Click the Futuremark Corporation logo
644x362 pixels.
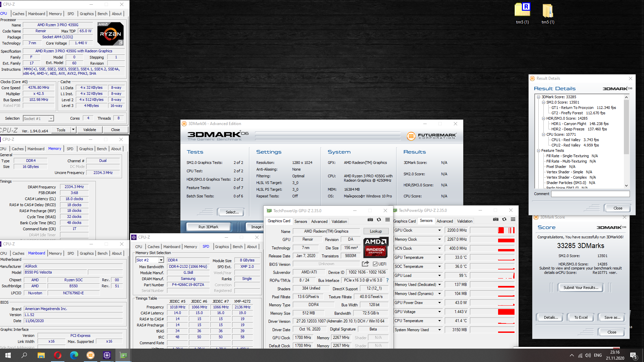(x=432, y=136)
